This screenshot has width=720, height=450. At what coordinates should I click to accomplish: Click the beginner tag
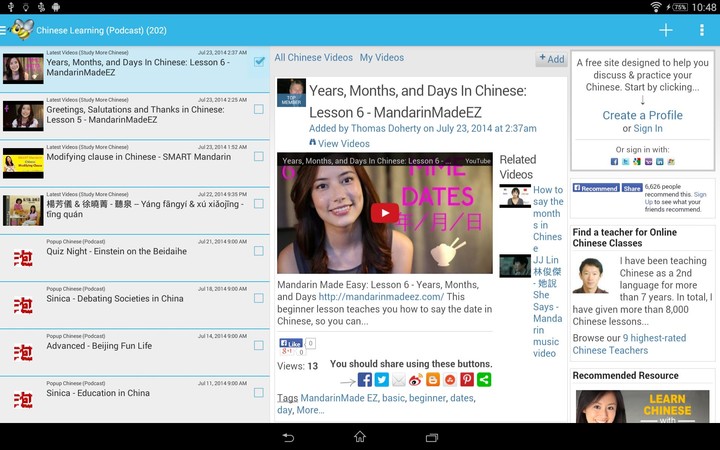(x=427, y=398)
